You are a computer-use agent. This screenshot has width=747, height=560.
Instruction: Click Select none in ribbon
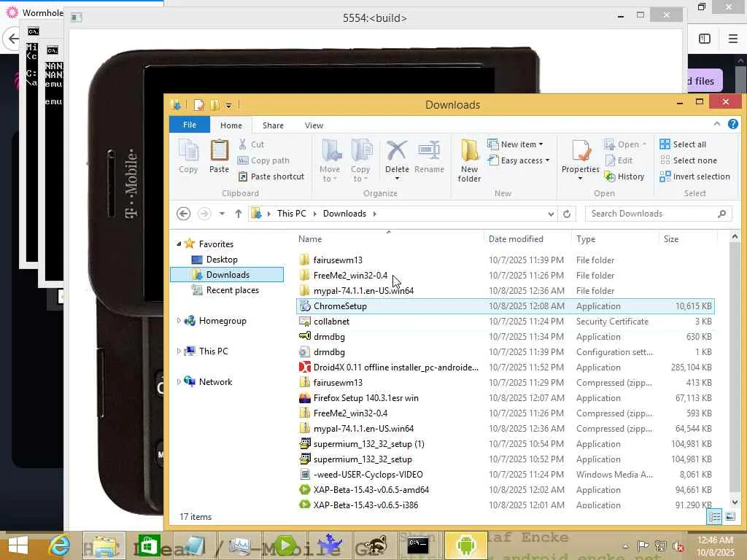click(689, 160)
